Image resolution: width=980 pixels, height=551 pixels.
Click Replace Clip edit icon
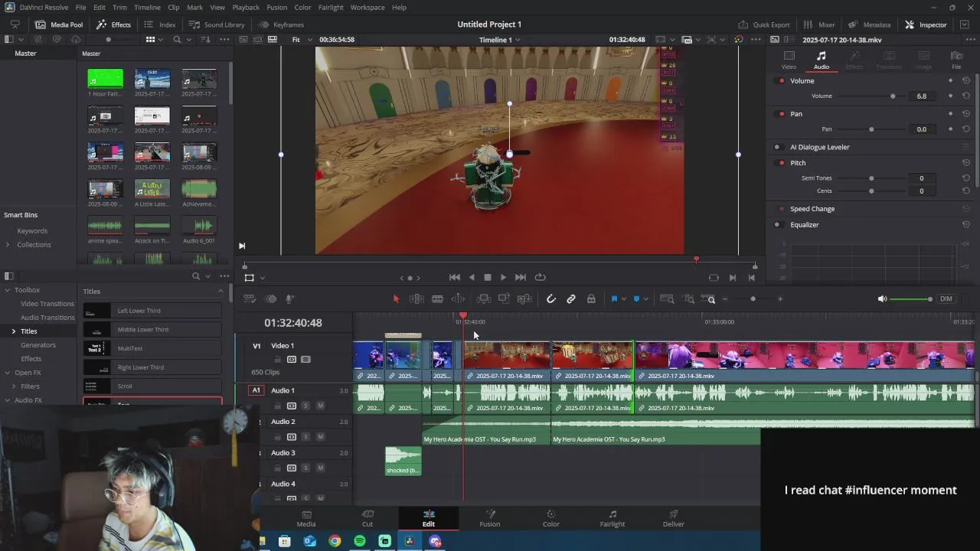(x=524, y=299)
